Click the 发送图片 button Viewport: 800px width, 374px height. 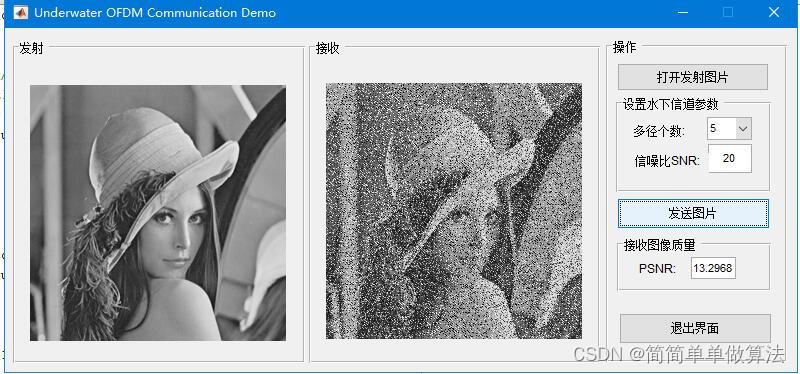click(693, 213)
